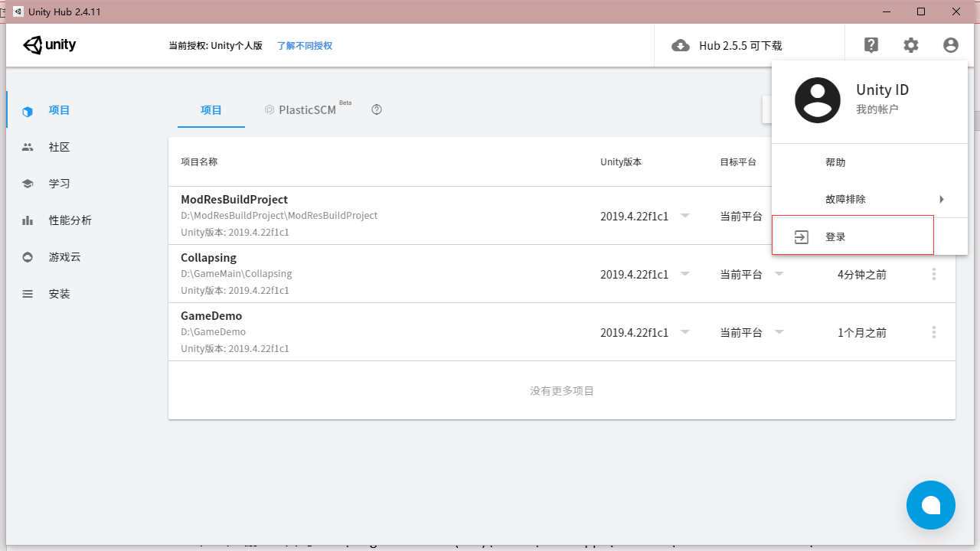
Task: Select the 项目 cube icon in the sidebar
Action: pyautogui.click(x=28, y=111)
